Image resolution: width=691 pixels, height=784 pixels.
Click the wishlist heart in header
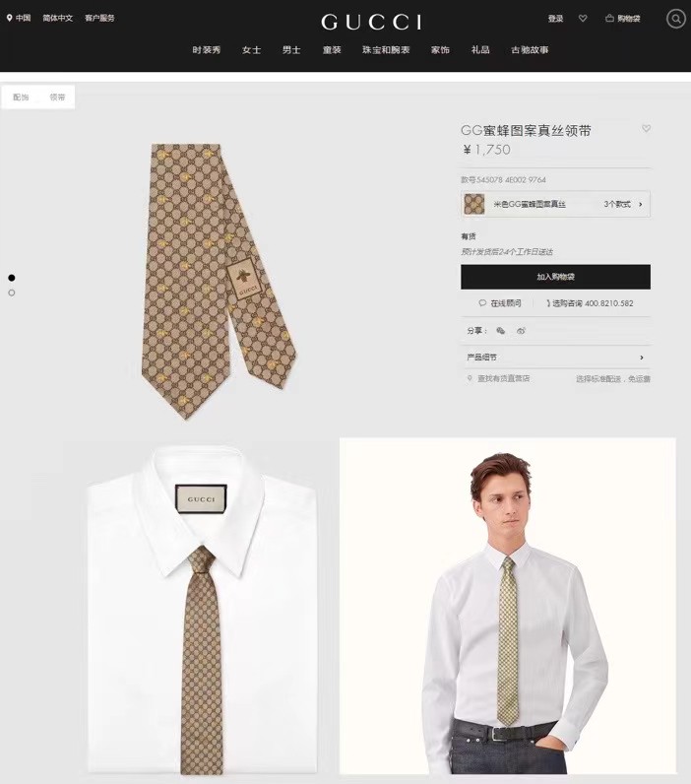point(583,19)
